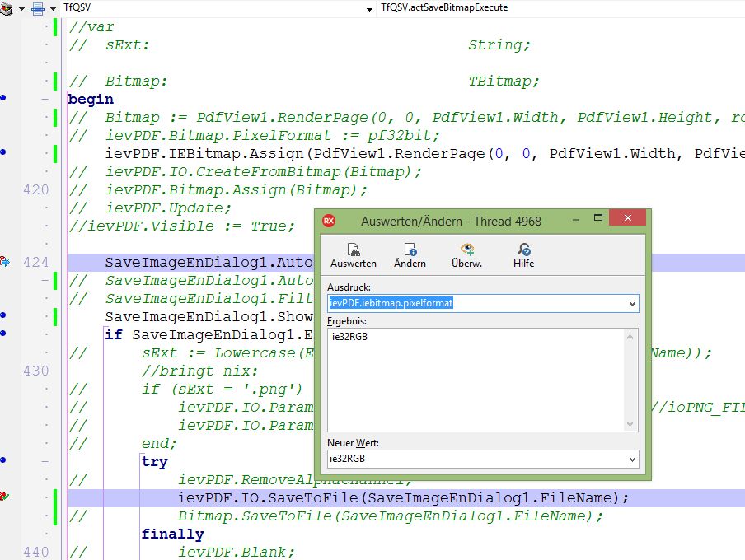745x560 pixels.
Task: Collapse the fold marker at line 425
Action: [45, 280]
